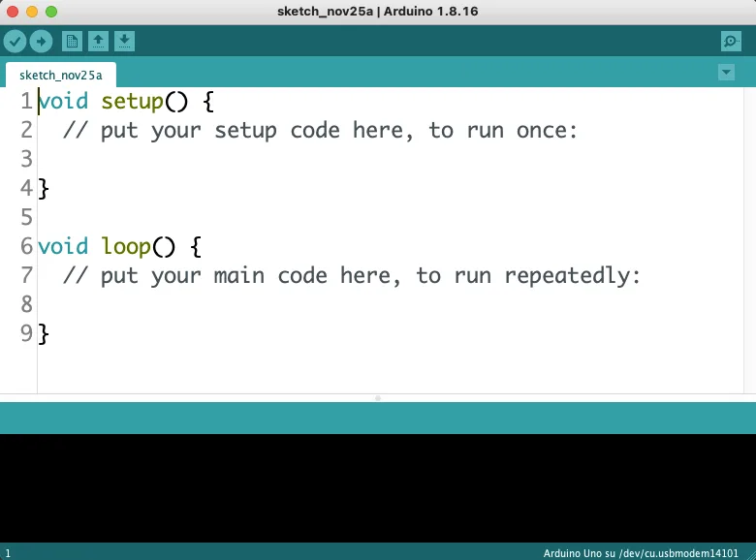Viewport: 756px width, 560px height.
Task: Open a sketch with the up-arrow icon
Action: (98, 42)
